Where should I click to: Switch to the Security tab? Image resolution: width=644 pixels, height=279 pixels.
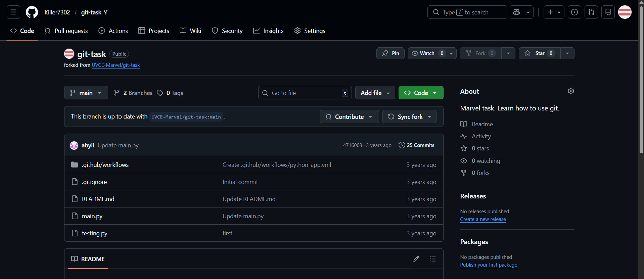227,31
